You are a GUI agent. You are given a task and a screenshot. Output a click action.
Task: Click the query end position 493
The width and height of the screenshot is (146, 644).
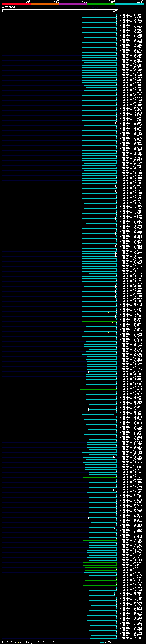[115, 11]
